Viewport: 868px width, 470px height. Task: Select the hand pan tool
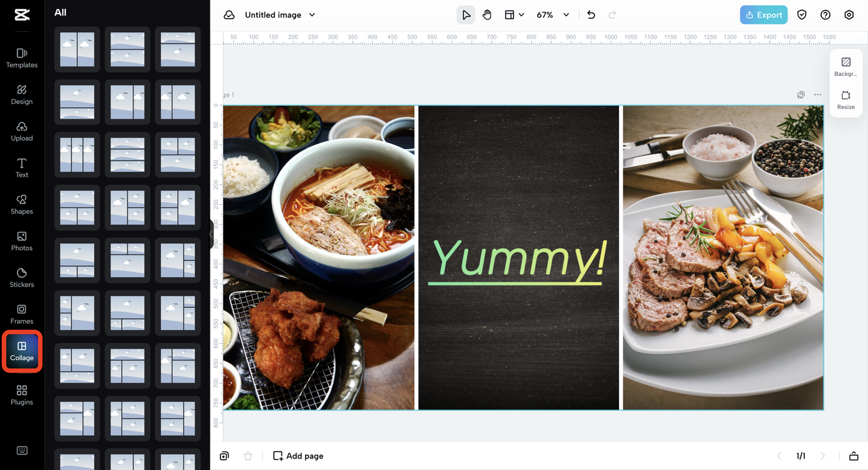487,15
